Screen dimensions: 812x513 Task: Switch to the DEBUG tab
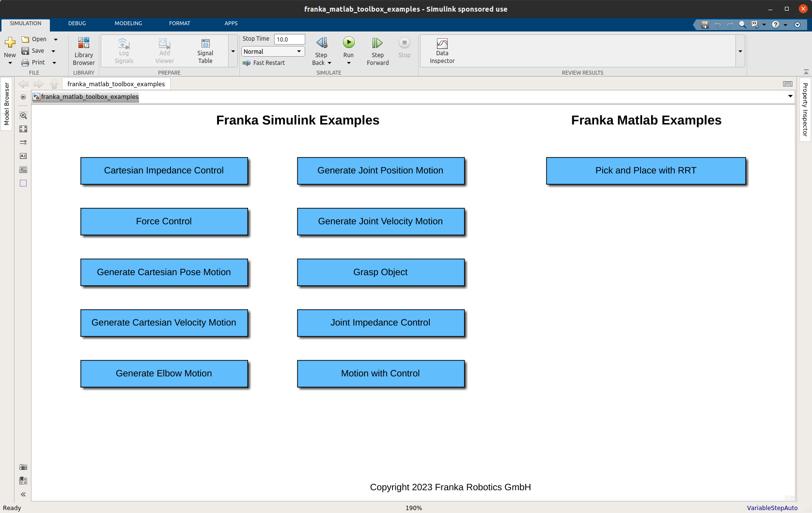pos(77,23)
